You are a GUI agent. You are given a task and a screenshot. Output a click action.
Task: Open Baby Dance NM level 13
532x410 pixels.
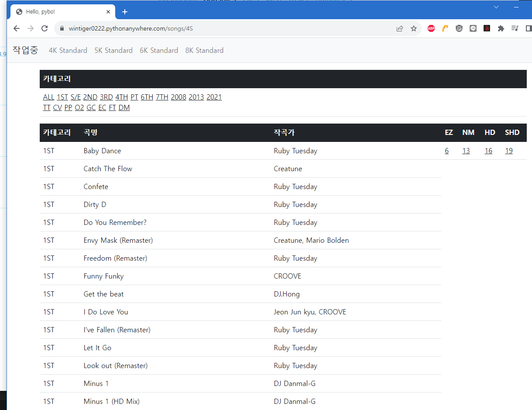[466, 151]
